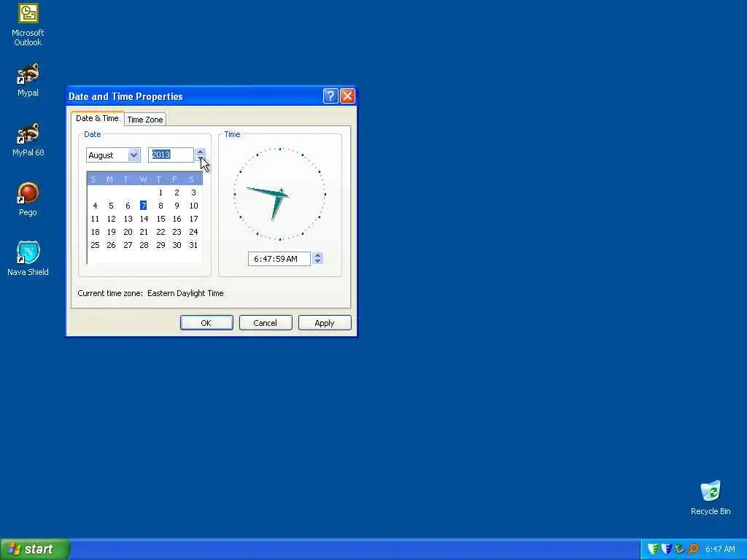Close the Date and Time Properties dialog

click(x=347, y=96)
